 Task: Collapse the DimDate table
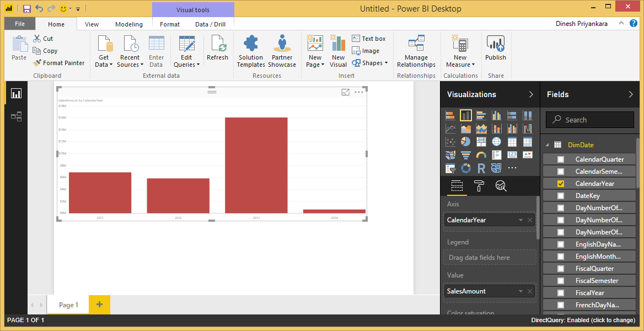[548, 145]
